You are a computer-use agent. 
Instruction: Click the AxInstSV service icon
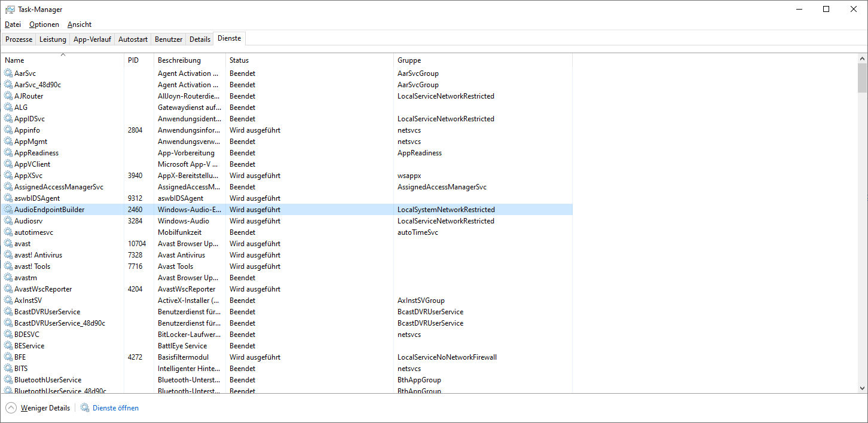[8, 301]
